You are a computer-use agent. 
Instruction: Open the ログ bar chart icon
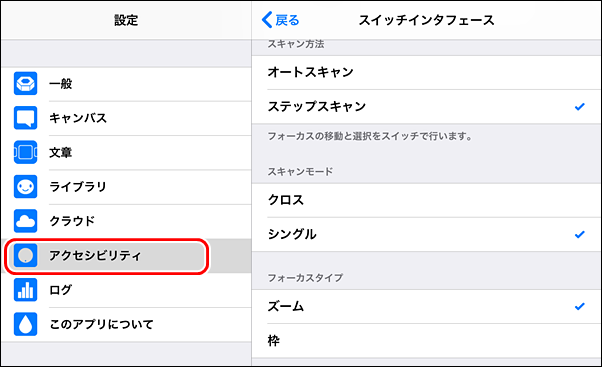tap(25, 290)
